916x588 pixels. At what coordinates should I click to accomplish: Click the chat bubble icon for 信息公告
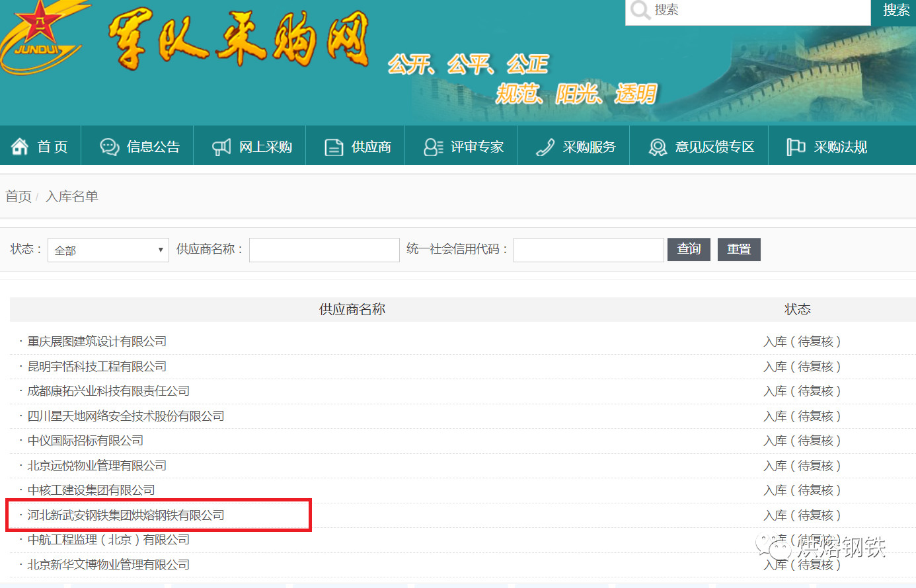[109, 147]
